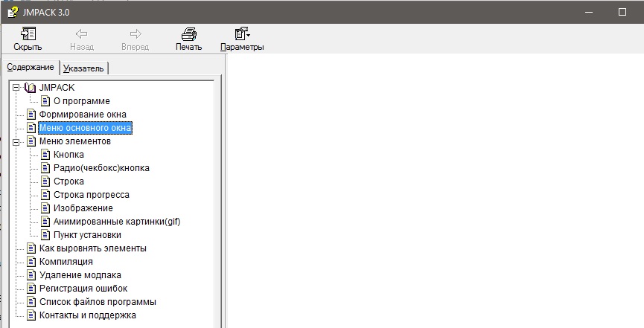The image size is (644, 328).
Task: Click page icon beside Контакты и поддержка
Action: 31,315
